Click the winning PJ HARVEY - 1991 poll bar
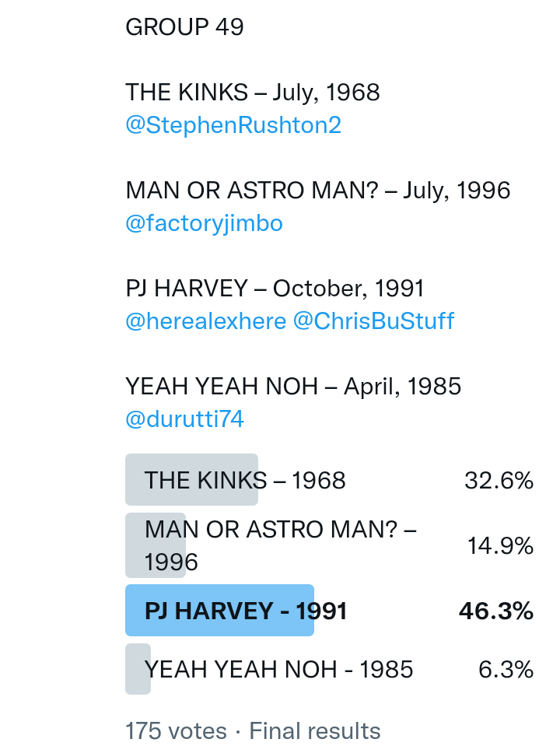 point(246,611)
